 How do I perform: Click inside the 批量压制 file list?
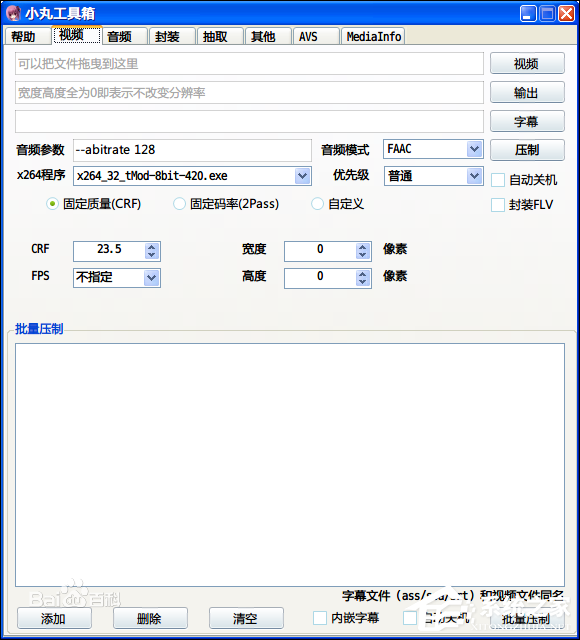point(290,465)
